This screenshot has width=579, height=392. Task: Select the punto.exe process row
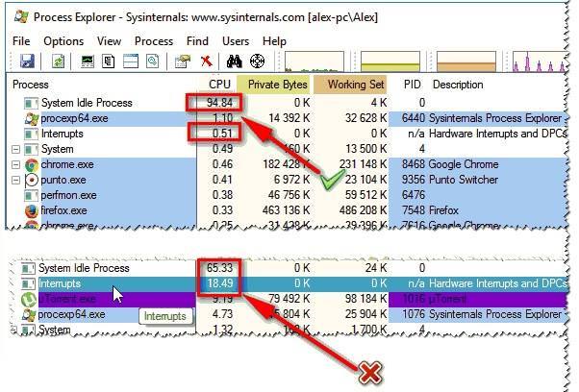[288, 180]
